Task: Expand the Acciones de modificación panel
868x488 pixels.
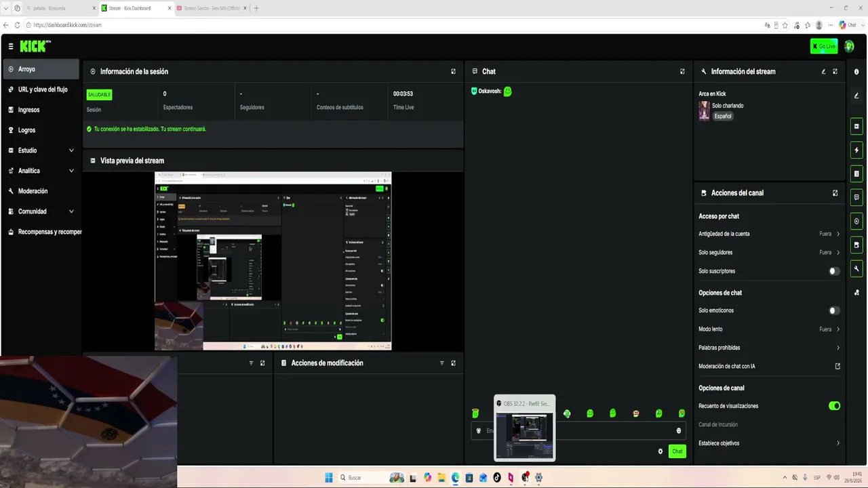Action: [x=454, y=363]
